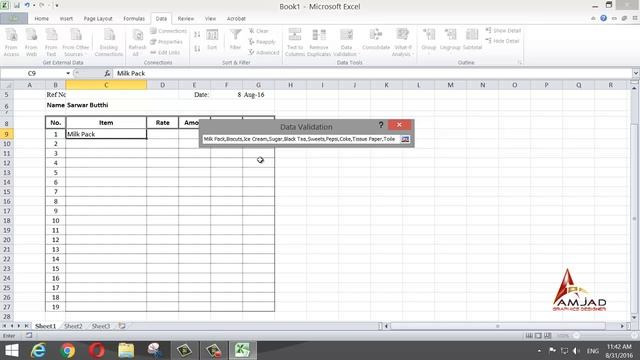The width and height of the screenshot is (640, 360).
Task: Open the Acrobat tab
Action: (236, 19)
